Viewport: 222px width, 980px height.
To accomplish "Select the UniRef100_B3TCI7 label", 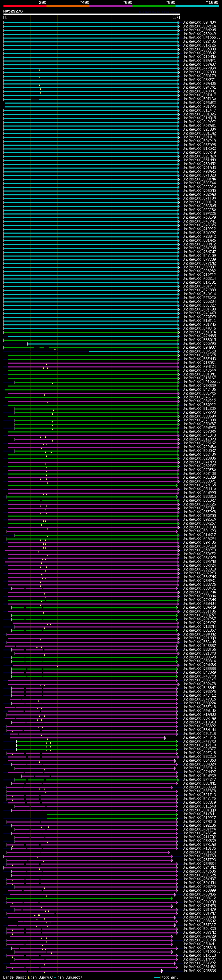I will pyautogui.click(x=199, y=925).
